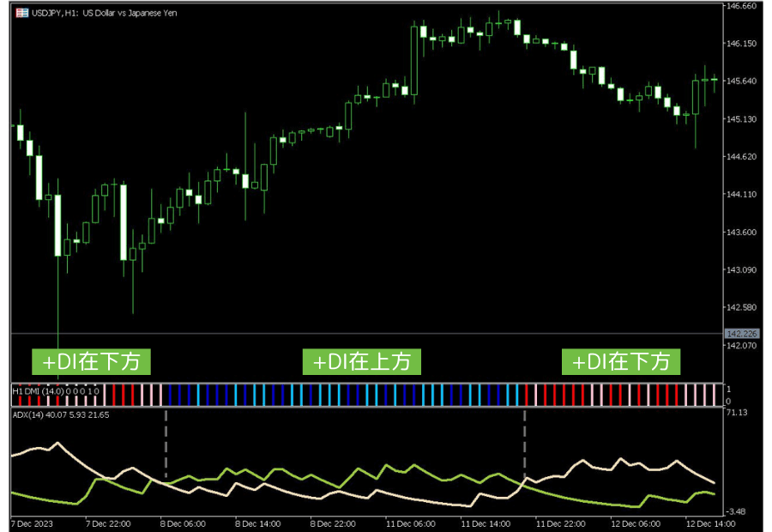Click the '11 Dec 06:00' time axis label
Screen dimensions: 772x532
(411, 523)
